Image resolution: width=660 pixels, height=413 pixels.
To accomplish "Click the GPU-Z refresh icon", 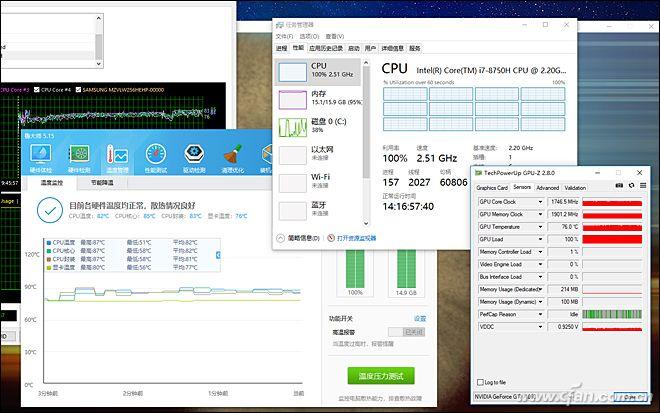I will pos(631,185).
